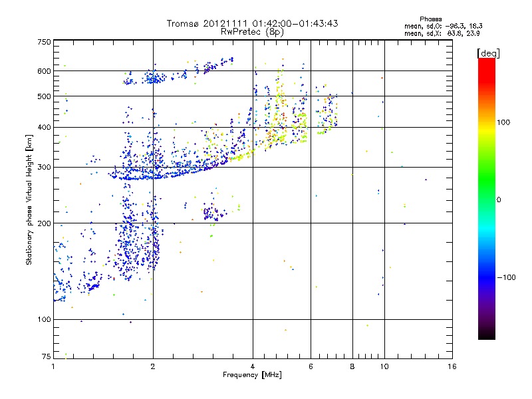Click the rainbow phase colorbar
532x399 pixels.
(487, 198)
